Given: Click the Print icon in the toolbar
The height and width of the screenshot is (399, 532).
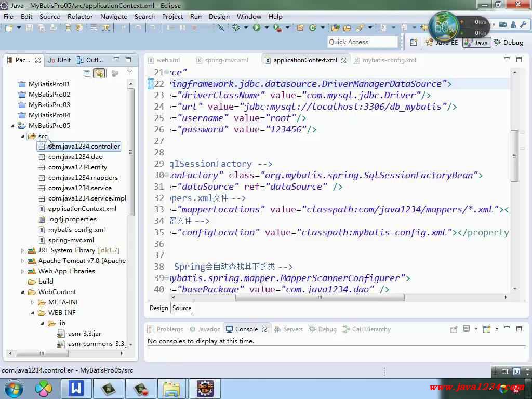Looking at the screenshot, I should click(x=54, y=28).
